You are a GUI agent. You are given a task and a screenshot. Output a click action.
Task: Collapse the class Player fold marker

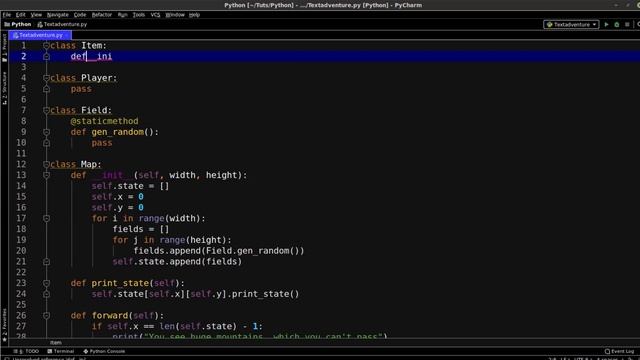point(46,78)
